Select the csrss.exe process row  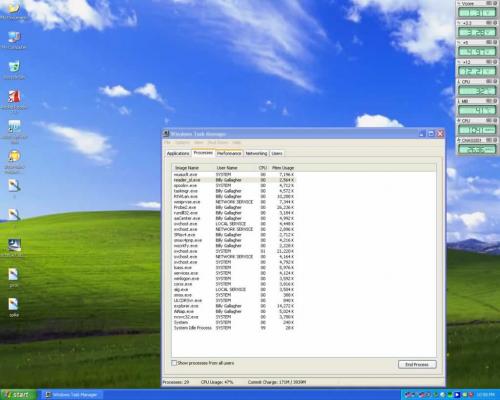click(x=234, y=284)
